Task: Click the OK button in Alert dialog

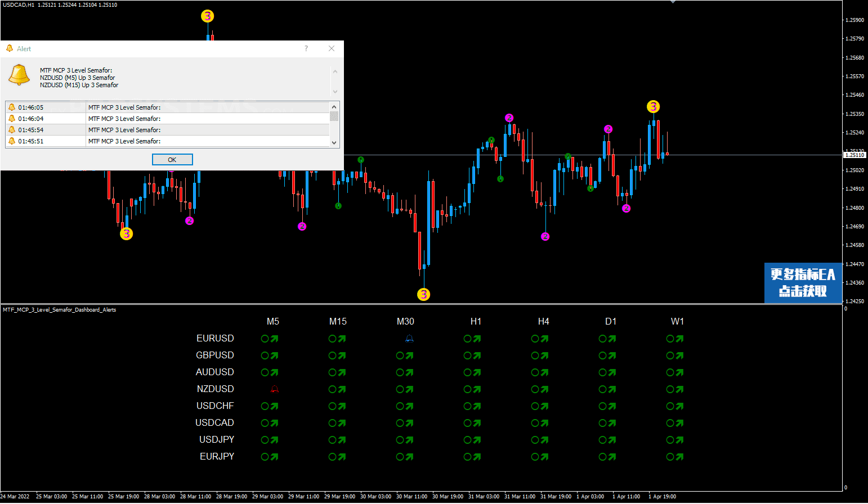Action: (172, 160)
